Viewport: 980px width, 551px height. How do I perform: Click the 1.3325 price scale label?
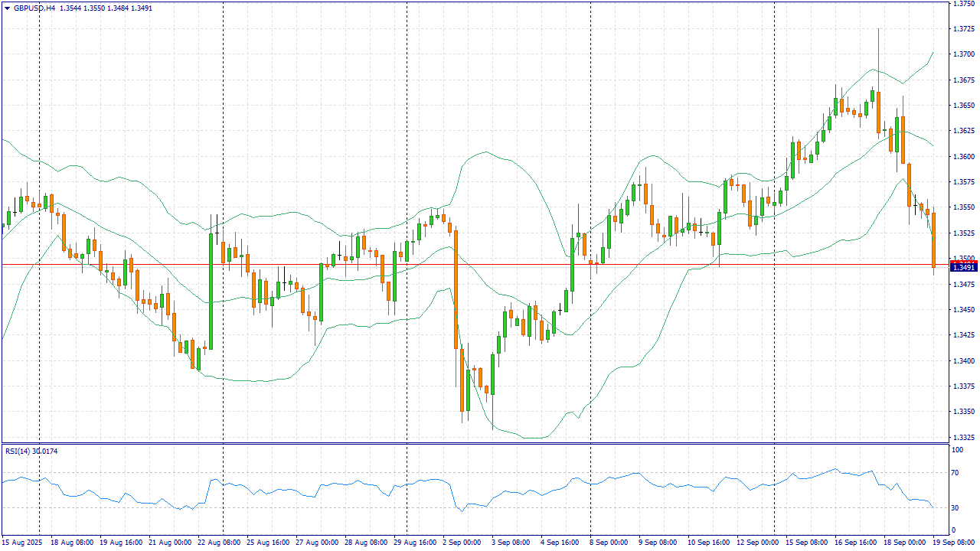pos(963,437)
